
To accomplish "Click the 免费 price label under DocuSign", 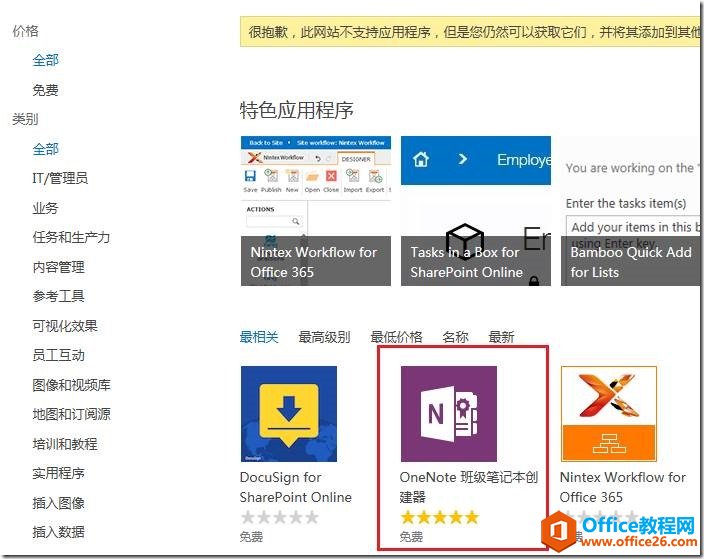I will 251,537.
